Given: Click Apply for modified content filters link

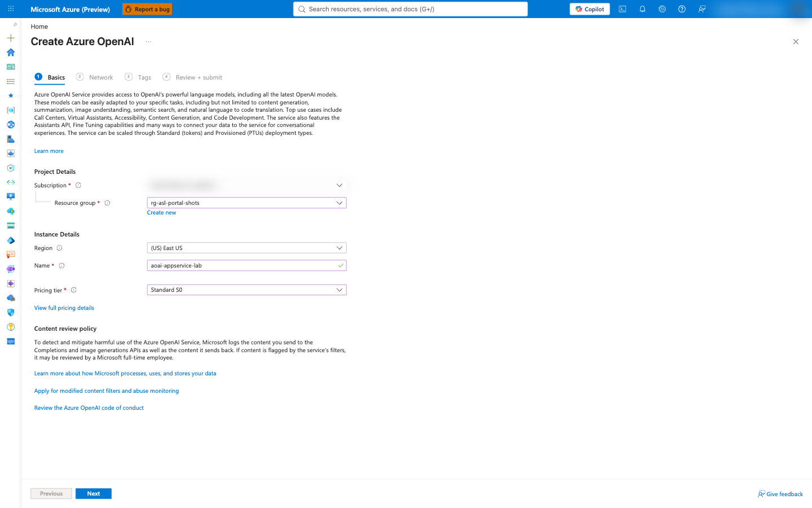Looking at the screenshot, I should click(x=107, y=391).
